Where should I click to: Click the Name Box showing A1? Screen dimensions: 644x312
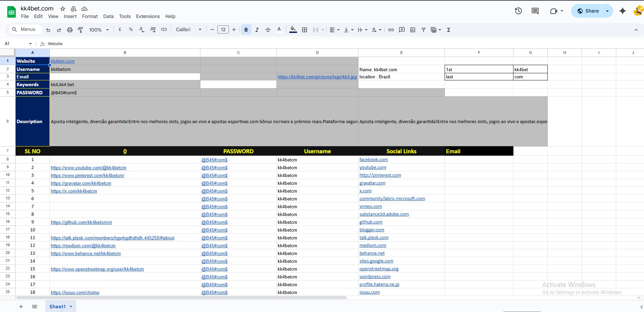[x=14, y=43]
